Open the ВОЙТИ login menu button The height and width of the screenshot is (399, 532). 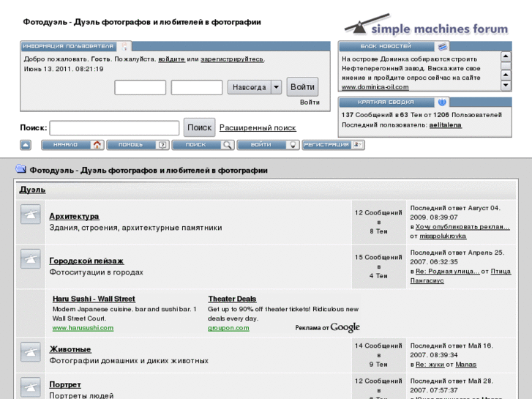pos(268,145)
